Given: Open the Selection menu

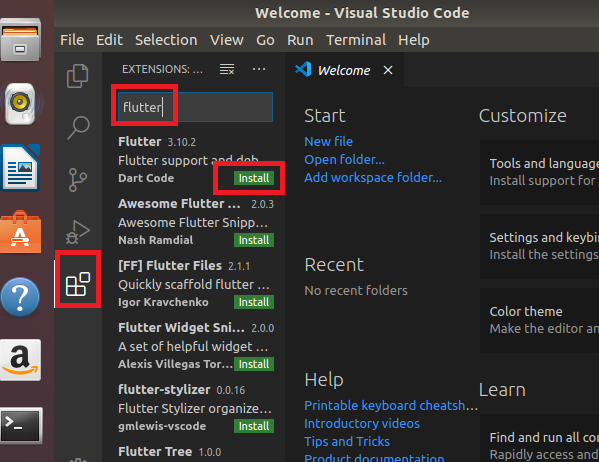Looking at the screenshot, I should point(166,40).
